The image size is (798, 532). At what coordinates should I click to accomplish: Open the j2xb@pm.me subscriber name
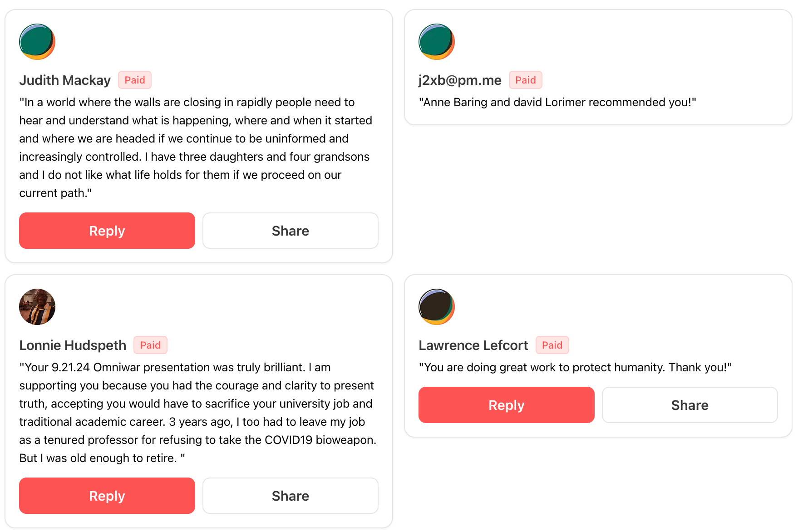click(x=460, y=80)
